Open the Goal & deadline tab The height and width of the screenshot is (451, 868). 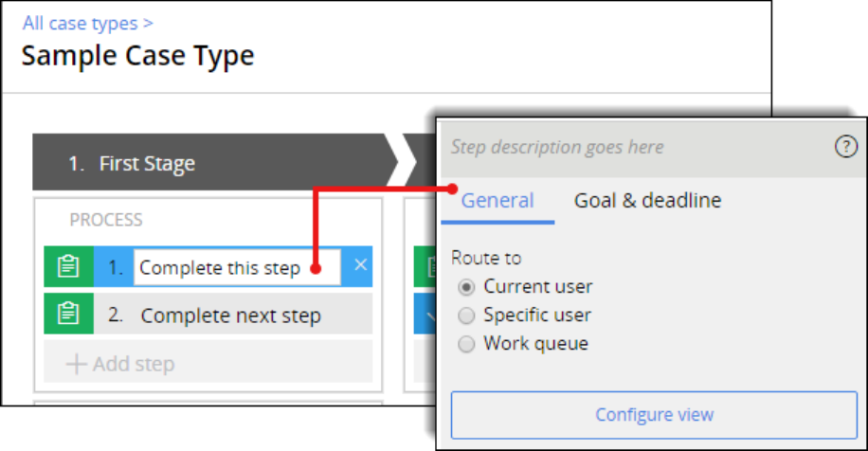click(647, 201)
